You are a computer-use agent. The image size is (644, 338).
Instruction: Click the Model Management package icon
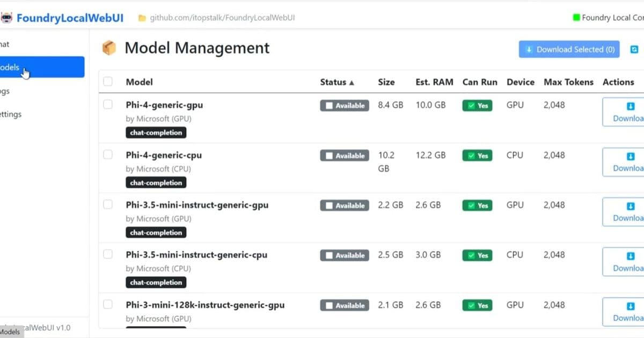click(x=109, y=48)
